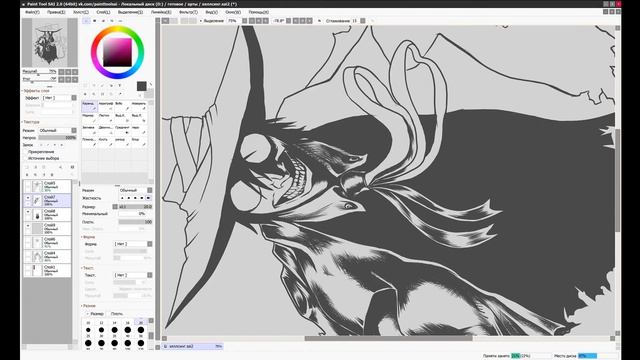Click the Плотн. density slider
The width and height of the screenshot is (640, 360).
coord(135,222)
